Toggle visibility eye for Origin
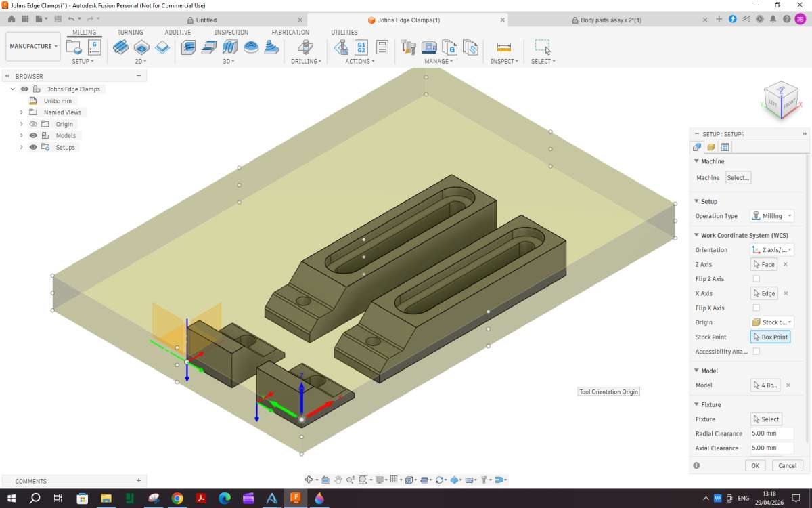 [33, 124]
